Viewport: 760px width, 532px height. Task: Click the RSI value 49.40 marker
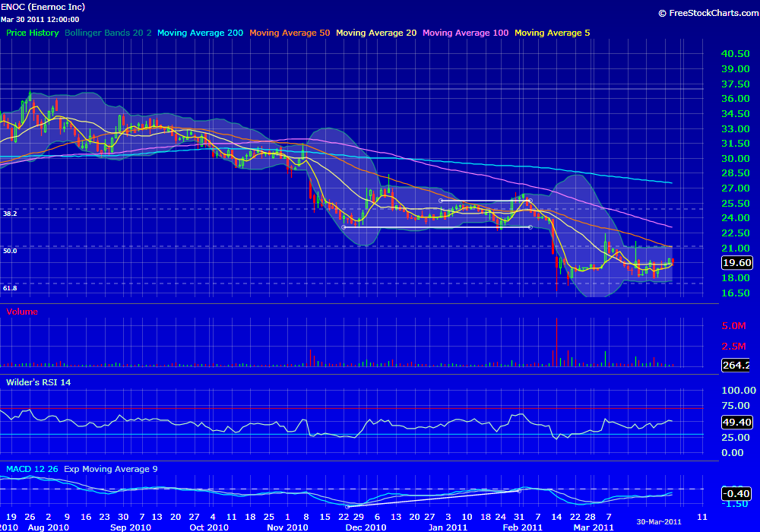coord(736,422)
